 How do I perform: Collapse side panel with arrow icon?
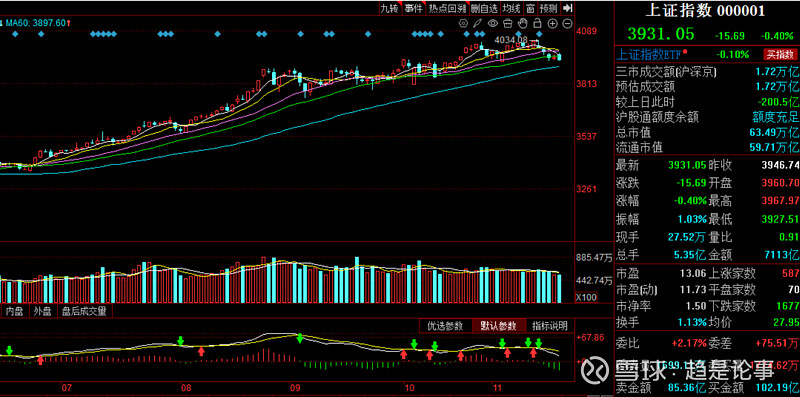click(568, 8)
